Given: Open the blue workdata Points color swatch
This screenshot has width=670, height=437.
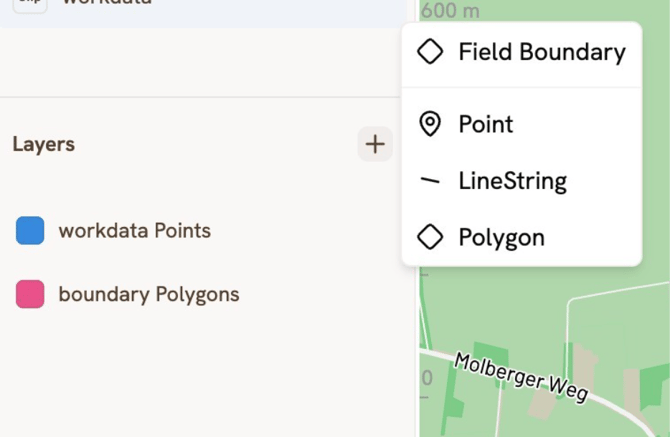Looking at the screenshot, I should [x=30, y=231].
